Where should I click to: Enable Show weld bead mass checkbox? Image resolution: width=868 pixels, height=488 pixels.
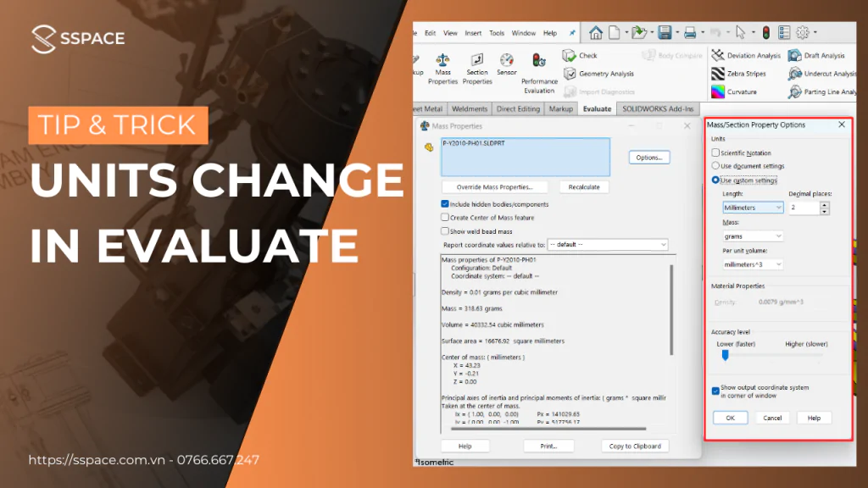pos(444,231)
